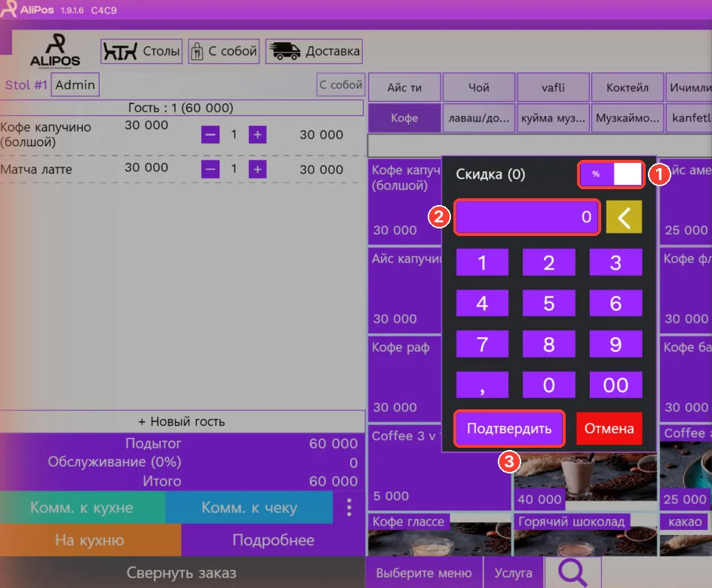Switch to Доставка delivery mode
The image size is (712, 588).
coord(314,51)
